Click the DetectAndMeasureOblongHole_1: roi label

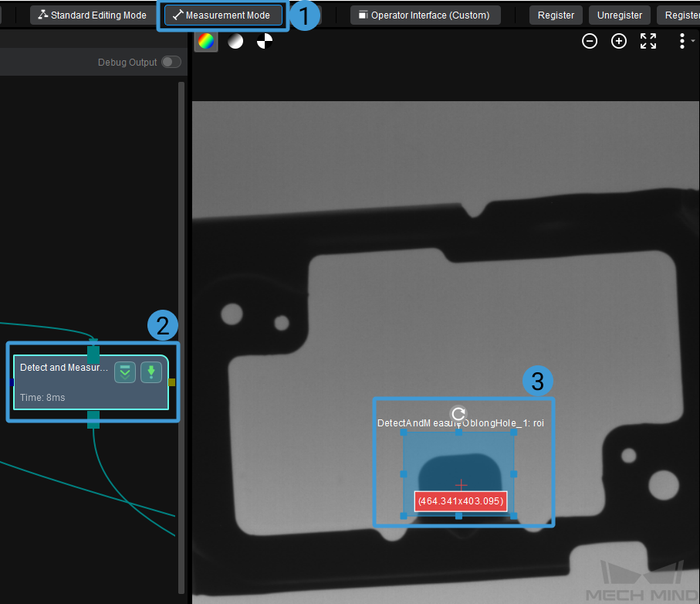(460, 423)
